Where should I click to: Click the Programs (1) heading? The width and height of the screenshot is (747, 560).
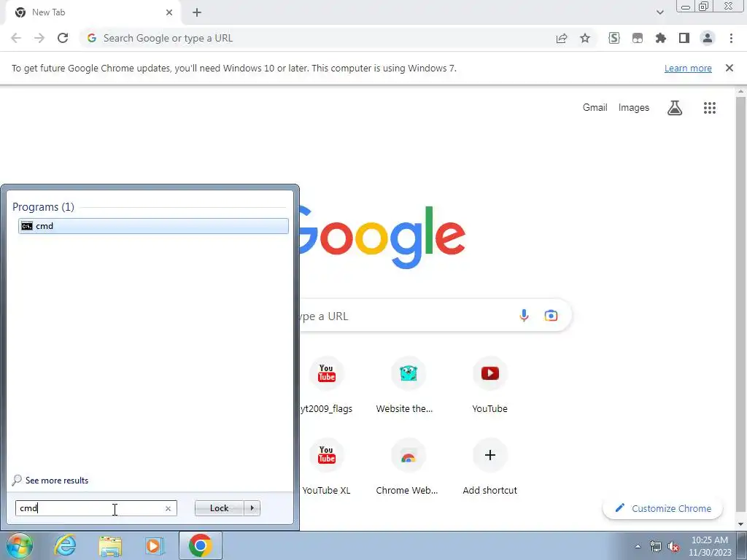pyautogui.click(x=43, y=206)
